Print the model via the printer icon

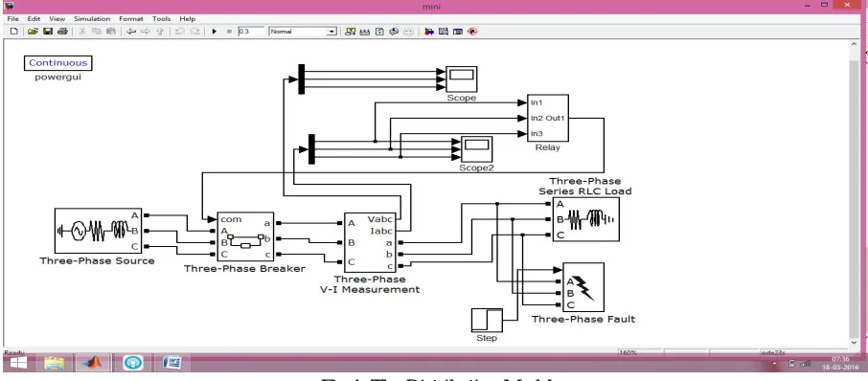[62, 32]
